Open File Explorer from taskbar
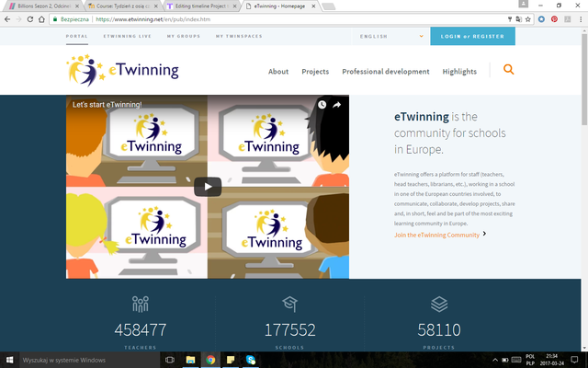The width and height of the screenshot is (588, 368). pyautogui.click(x=190, y=360)
